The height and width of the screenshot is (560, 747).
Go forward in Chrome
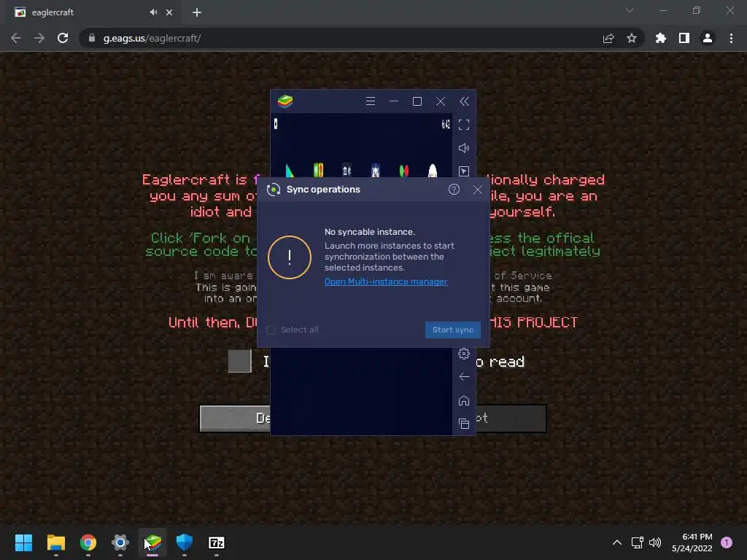coord(39,38)
